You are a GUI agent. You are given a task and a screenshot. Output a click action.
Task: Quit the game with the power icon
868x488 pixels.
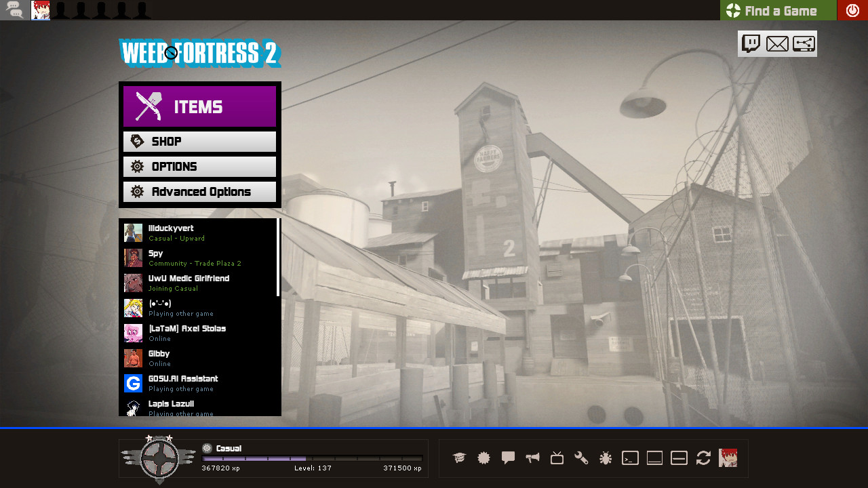[x=852, y=10]
